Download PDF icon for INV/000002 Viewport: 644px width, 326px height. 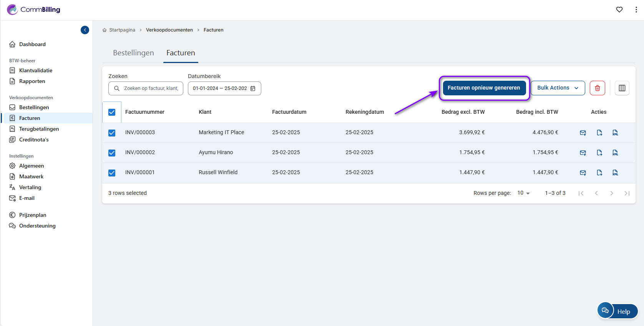pyautogui.click(x=599, y=153)
